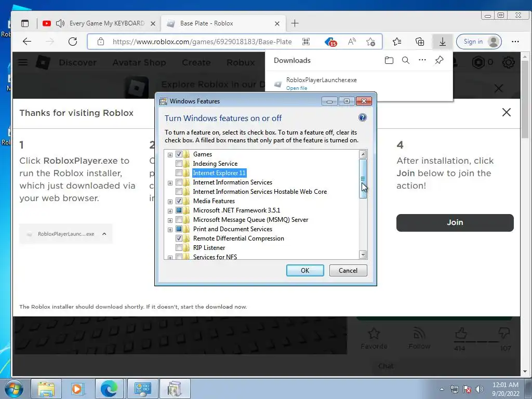Open a new browser tab
532x399 pixels.
[x=295, y=23]
